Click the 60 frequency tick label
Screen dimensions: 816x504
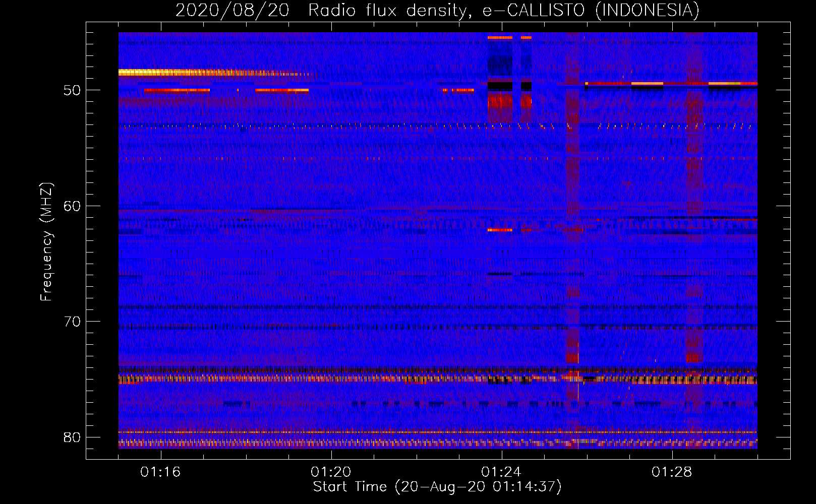point(72,206)
